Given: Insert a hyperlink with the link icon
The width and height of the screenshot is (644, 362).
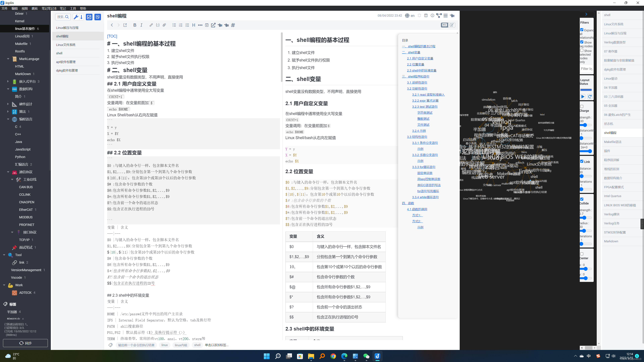Looking at the screenshot, I should pos(151,25).
